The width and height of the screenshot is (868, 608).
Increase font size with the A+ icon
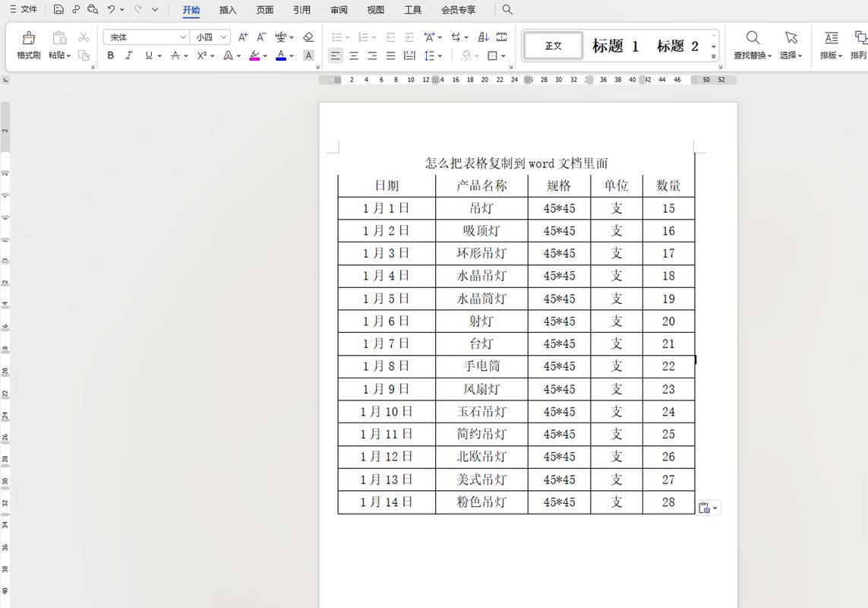click(x=243, y=37)
